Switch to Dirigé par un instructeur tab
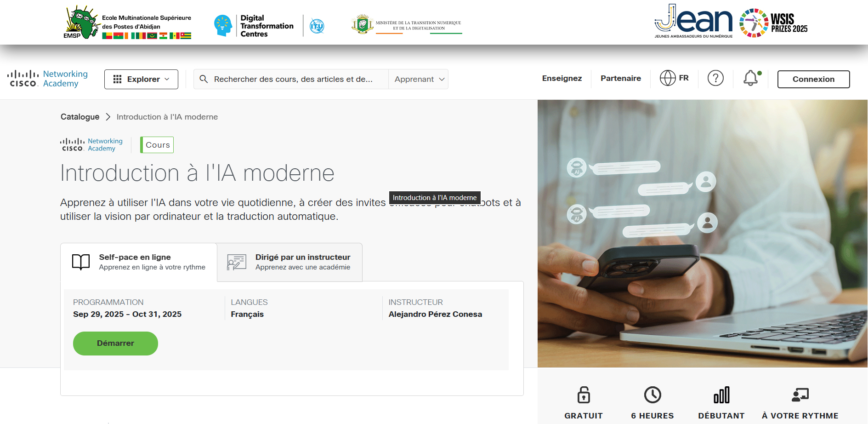 (x=289, y=262)
